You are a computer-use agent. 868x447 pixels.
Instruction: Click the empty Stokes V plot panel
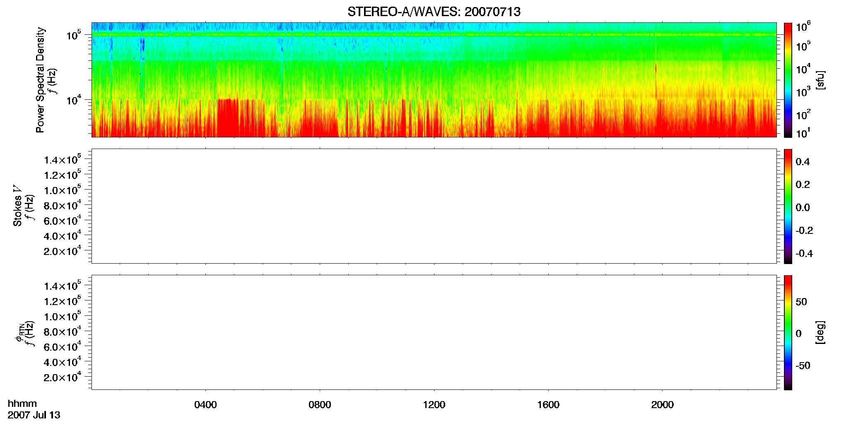point(434,206)
